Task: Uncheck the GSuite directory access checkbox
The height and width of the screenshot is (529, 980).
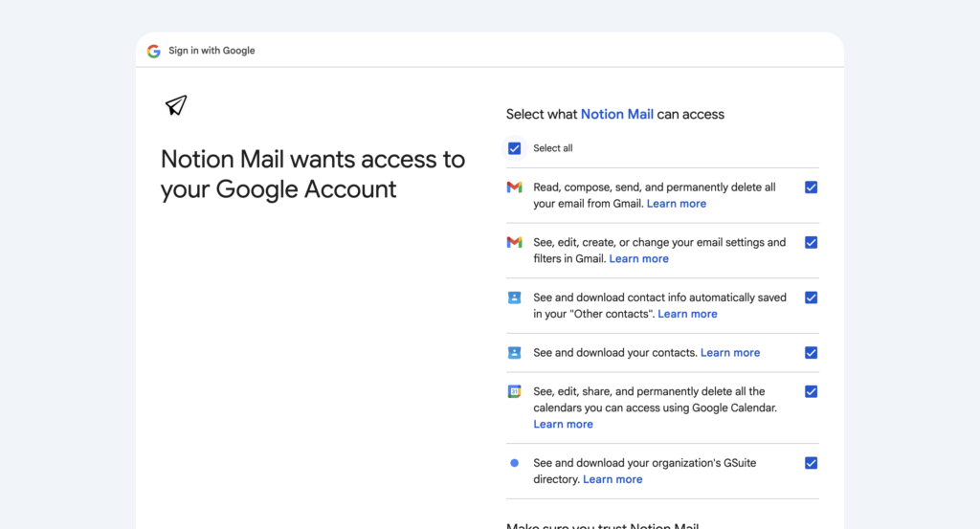Action: pos(811,463)
